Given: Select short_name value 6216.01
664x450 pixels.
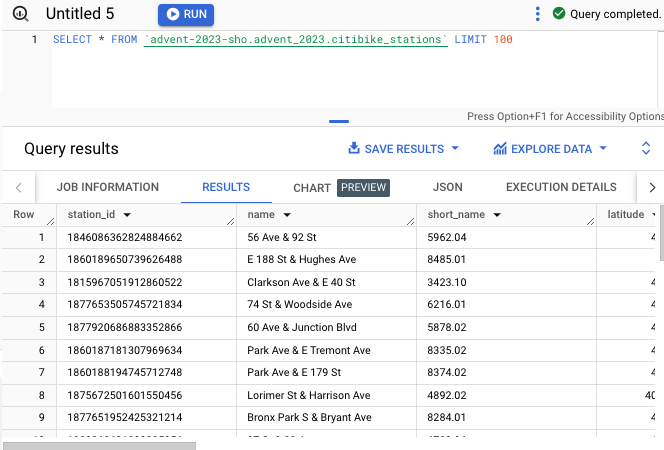Looking at the screenshot, I should 447,304.
